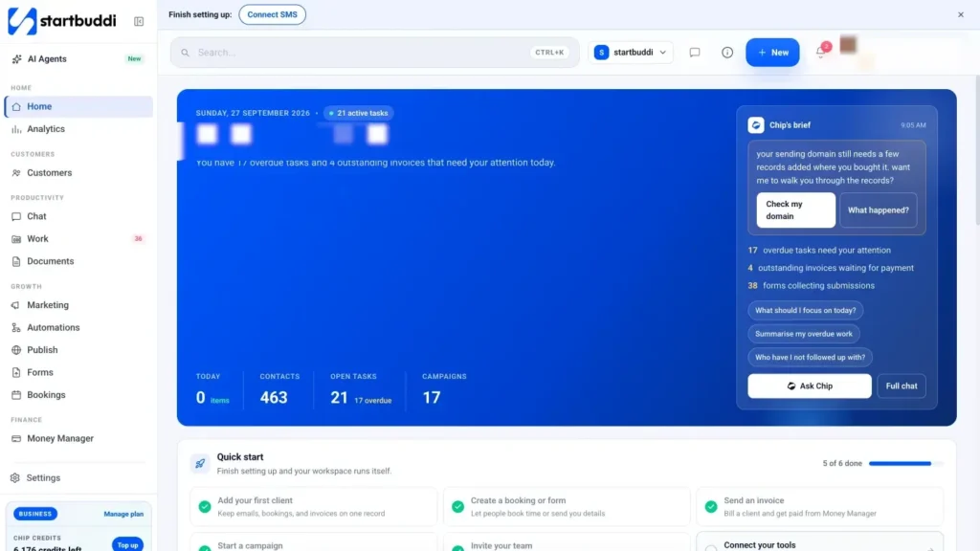Viewport: 980px width, 551px height.
Task: Focus the Search input field
Action: [x=375, y=53]
